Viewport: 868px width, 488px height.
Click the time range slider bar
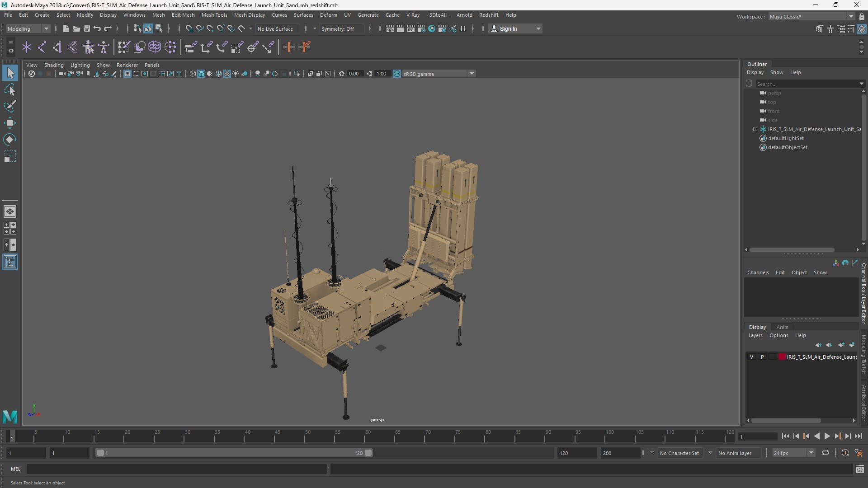[x=233, y=453]
